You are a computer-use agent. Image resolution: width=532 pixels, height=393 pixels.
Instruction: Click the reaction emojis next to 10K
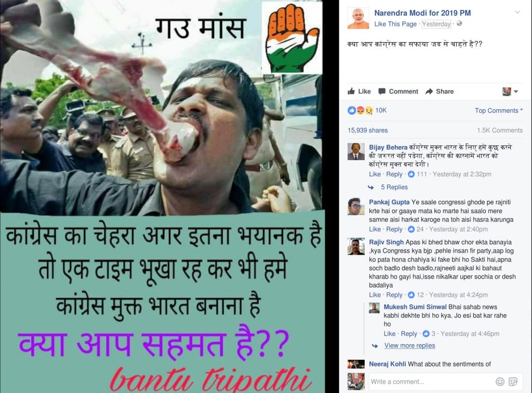coord(361,110)
